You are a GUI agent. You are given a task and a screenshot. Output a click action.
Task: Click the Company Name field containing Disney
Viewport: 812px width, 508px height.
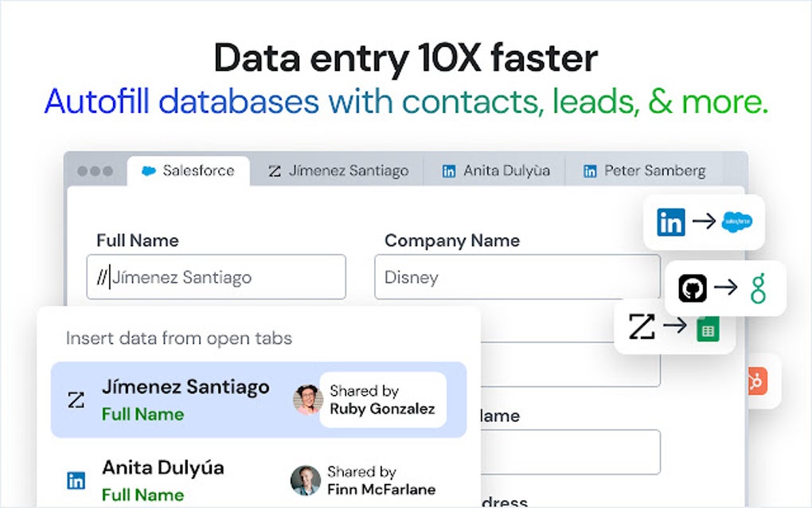517,277
